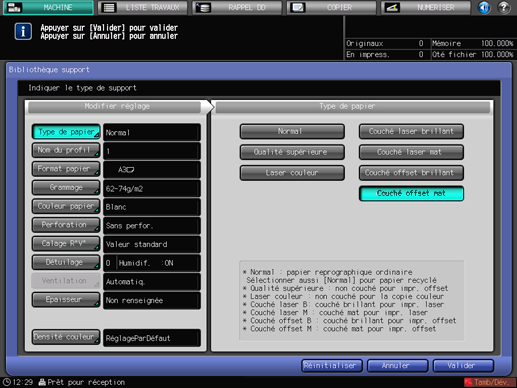Screen dimensions: 517x388
Task: Open help via question mark icon
Action: point(504,7)
